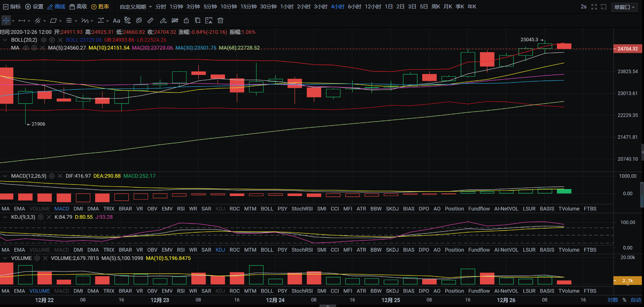Click the current price label 24704.32
The height and width of the screenshot is (307, 644).
tap(628, 49)
